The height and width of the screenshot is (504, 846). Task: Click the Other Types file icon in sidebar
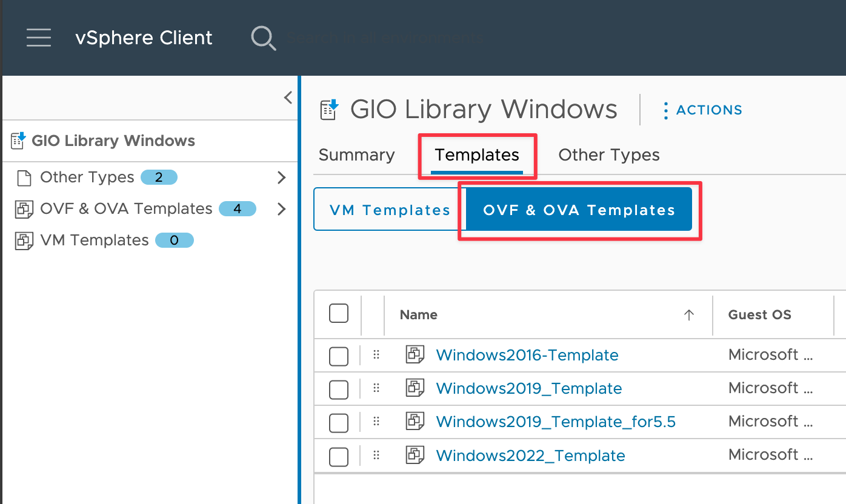[24, 177]
